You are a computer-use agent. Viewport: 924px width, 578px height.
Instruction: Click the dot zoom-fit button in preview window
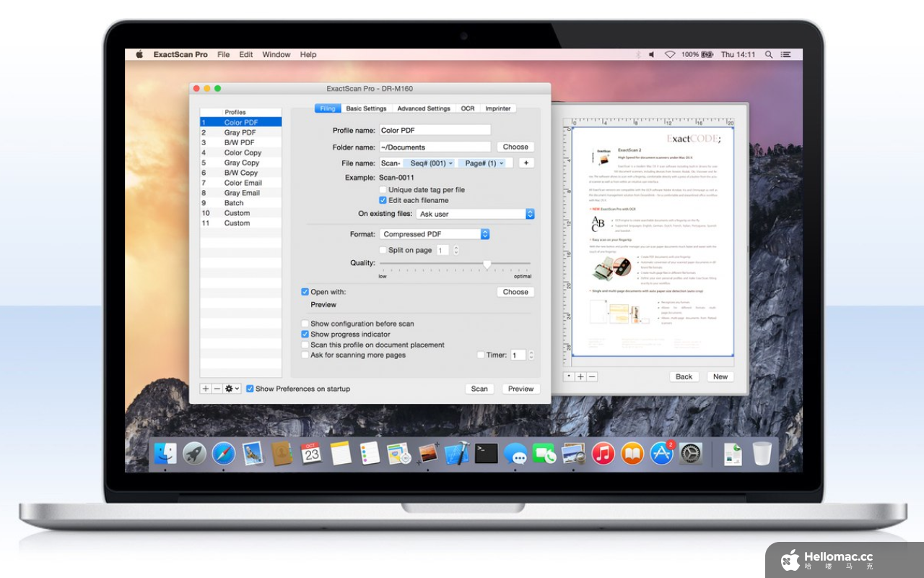coord(569,376)
